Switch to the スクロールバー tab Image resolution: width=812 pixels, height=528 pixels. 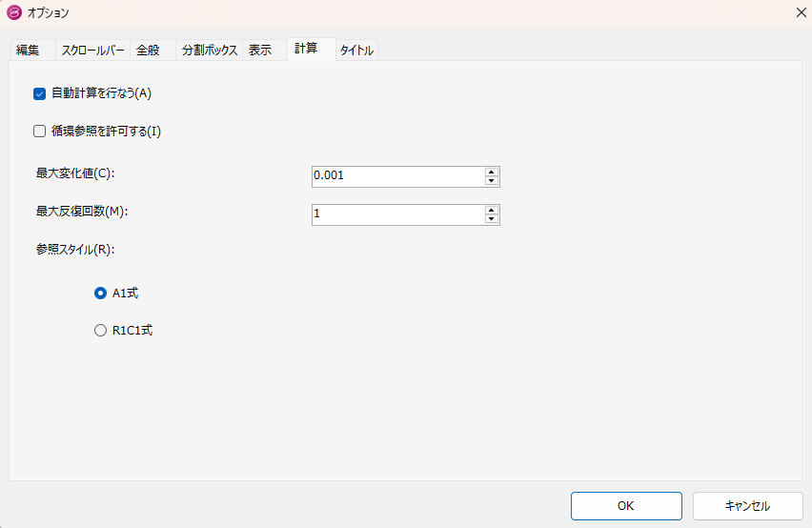[x=92, y=51]
